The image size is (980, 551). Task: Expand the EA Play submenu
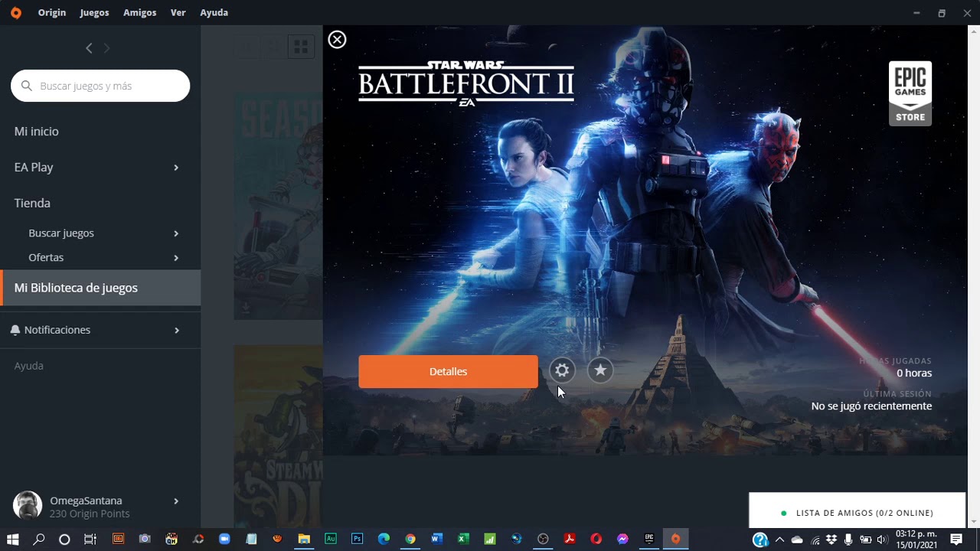pyautogui.click(x=176, y=168)
